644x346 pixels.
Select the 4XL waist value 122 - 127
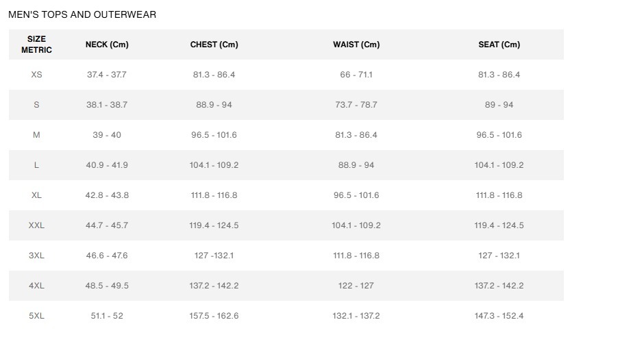tap(356, 286)
